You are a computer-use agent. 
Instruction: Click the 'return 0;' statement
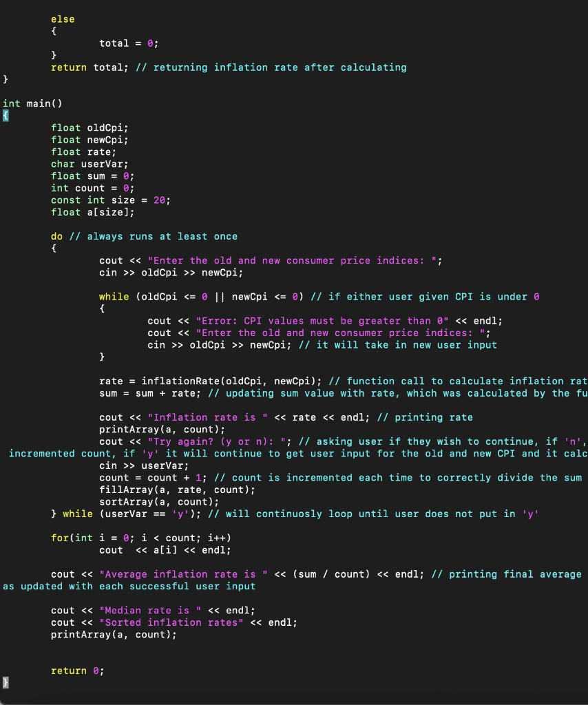76,670
